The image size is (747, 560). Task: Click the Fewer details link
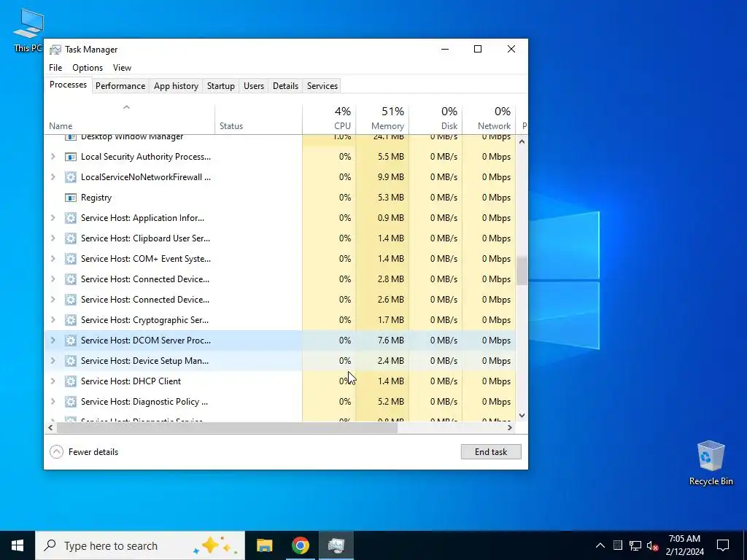[x=93, y=452]
